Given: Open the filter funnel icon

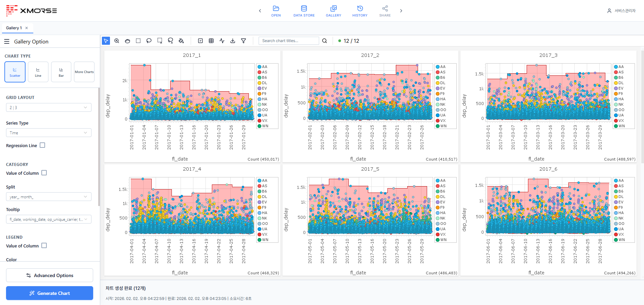Looking at the screenshot, I should (243, 41).
